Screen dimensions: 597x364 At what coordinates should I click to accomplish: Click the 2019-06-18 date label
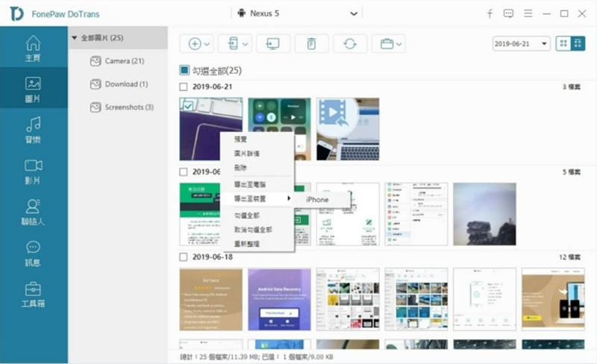[x=213, y=257]
